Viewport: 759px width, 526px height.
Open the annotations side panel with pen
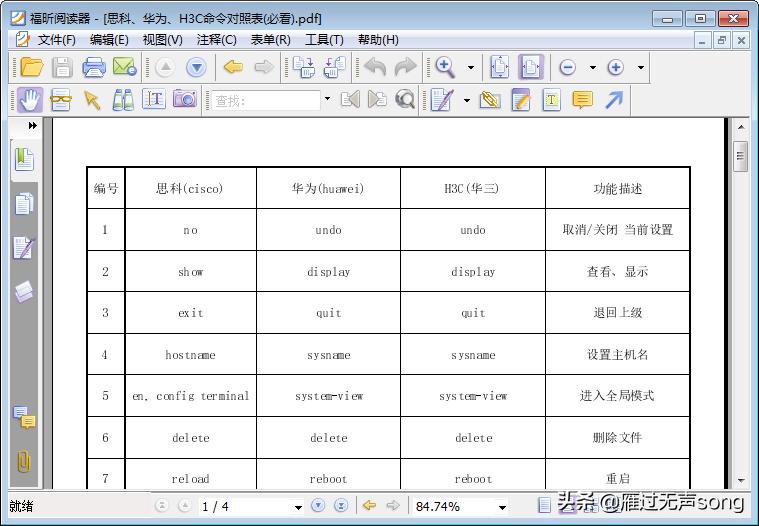(x=24, y=248)
